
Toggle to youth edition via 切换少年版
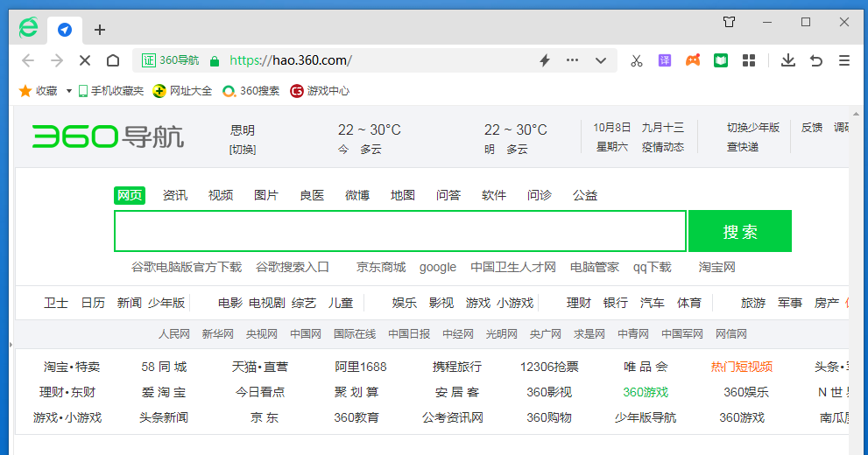click(752, 128)
